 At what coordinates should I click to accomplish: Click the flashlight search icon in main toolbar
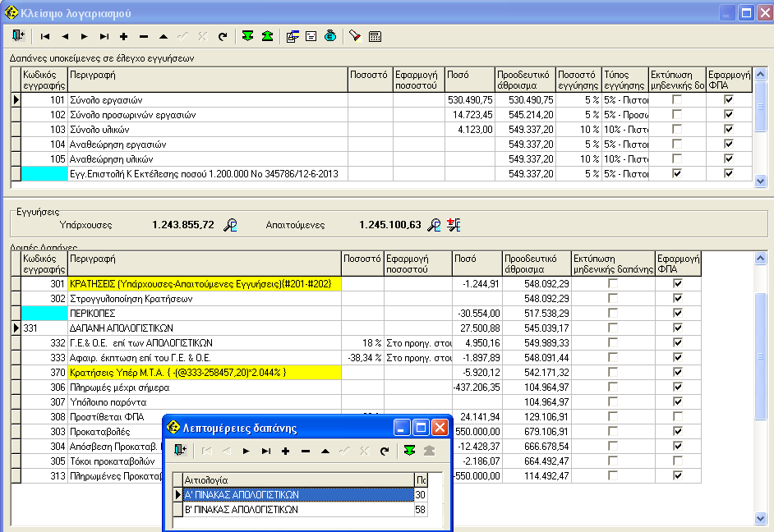(355, 36)
